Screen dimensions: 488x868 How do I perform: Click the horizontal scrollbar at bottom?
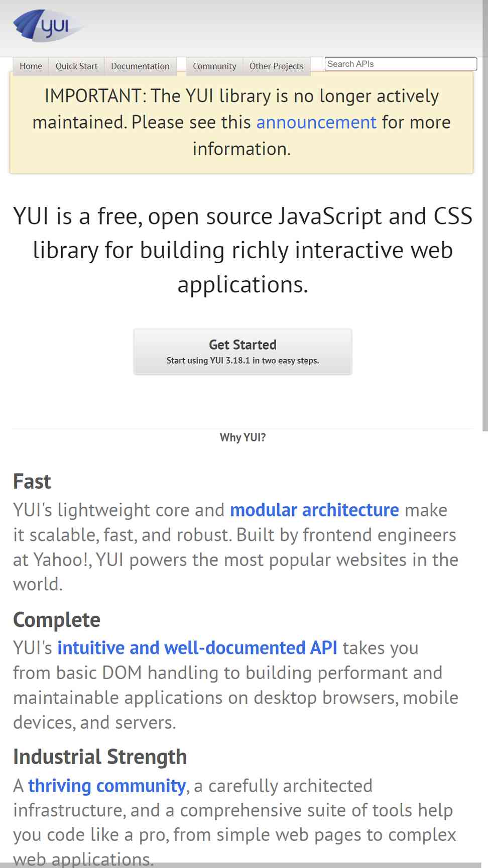click(241, 865)
